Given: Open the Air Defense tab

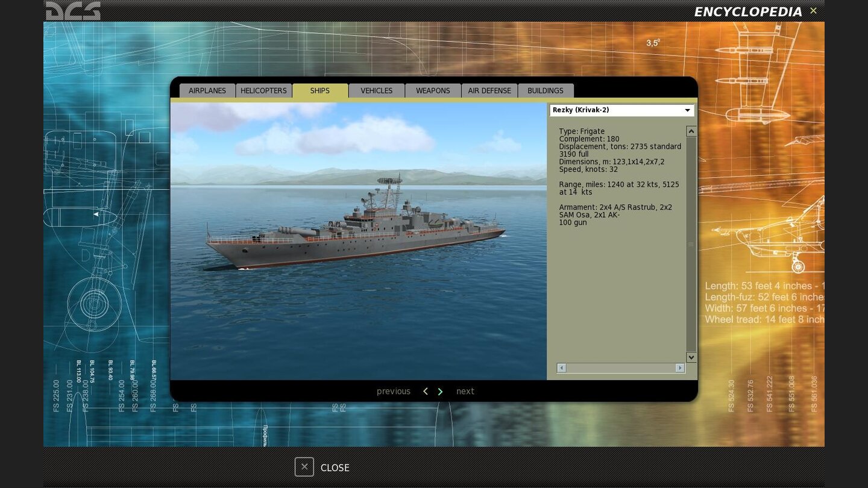Looking at the screenshot, I should click(x=489, y=90).
